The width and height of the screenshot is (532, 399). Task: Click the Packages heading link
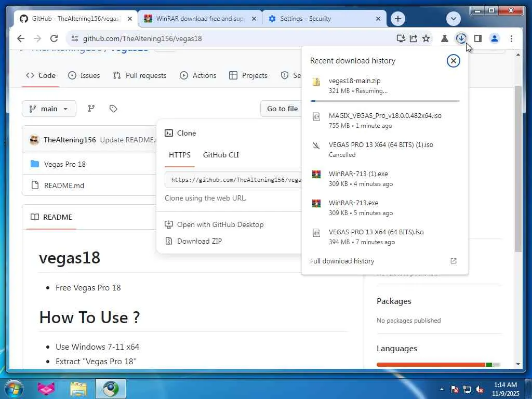394,301
